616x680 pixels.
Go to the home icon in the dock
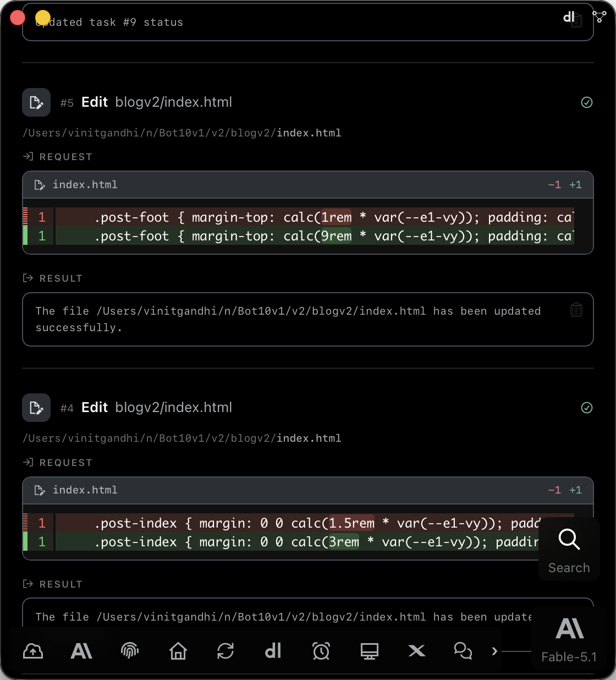coord(178,651)
